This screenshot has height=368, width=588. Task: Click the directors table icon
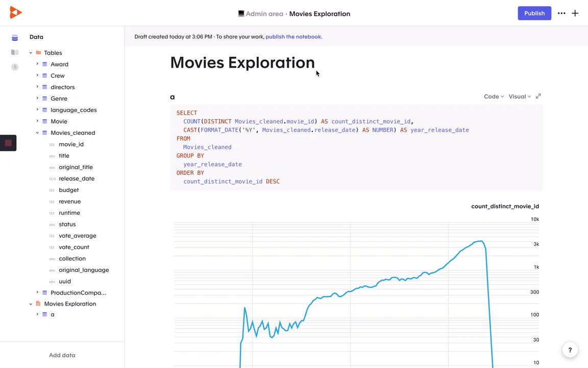44,87
